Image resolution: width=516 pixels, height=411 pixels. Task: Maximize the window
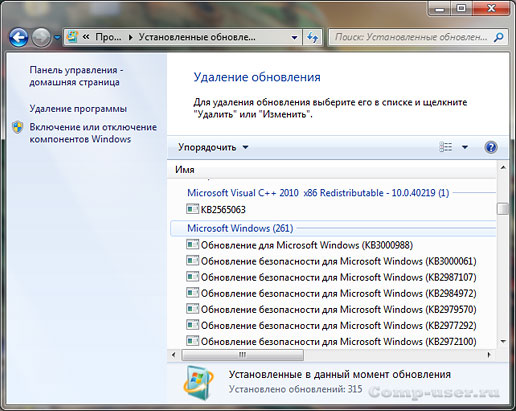(461, 9)
